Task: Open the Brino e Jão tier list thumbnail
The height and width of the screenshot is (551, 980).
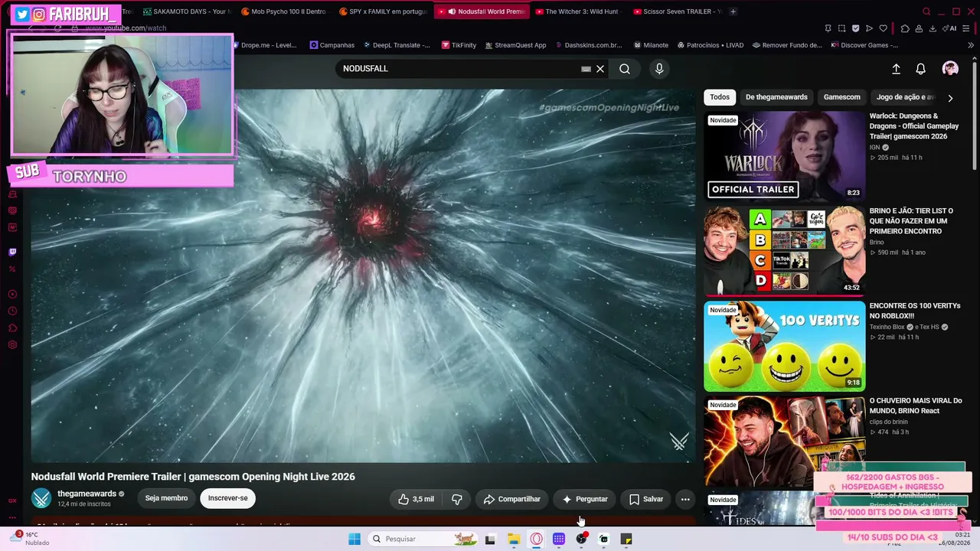Action: point(785,251)
